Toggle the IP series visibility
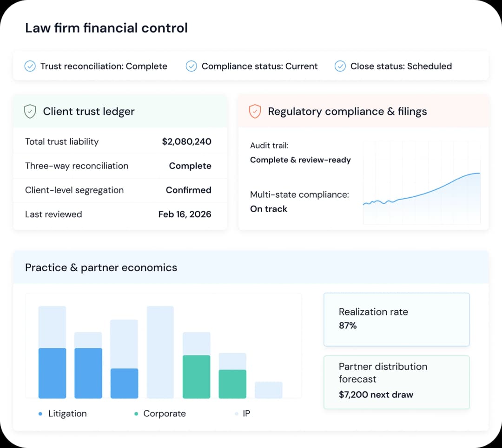 coord(246,414)
